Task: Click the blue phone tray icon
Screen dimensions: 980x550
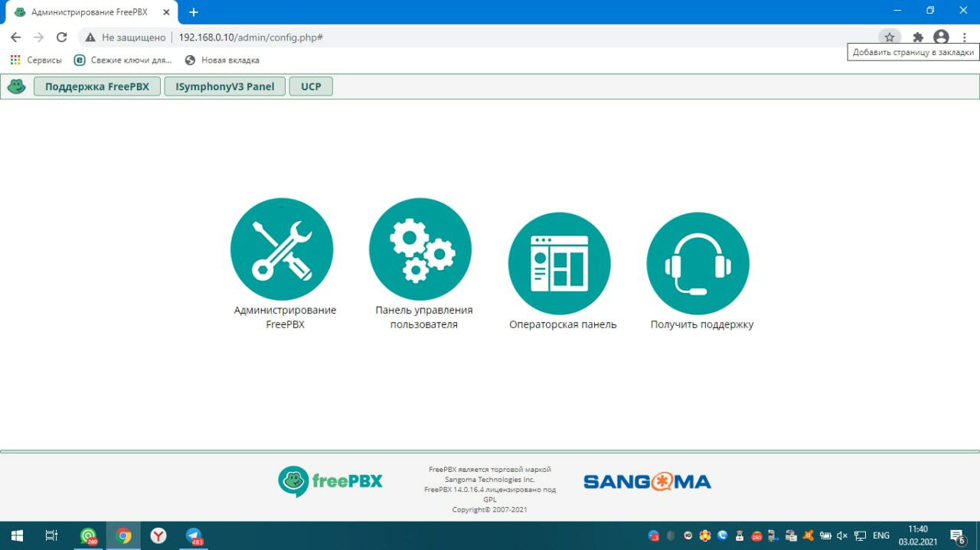Action: (x=722, y=536)
